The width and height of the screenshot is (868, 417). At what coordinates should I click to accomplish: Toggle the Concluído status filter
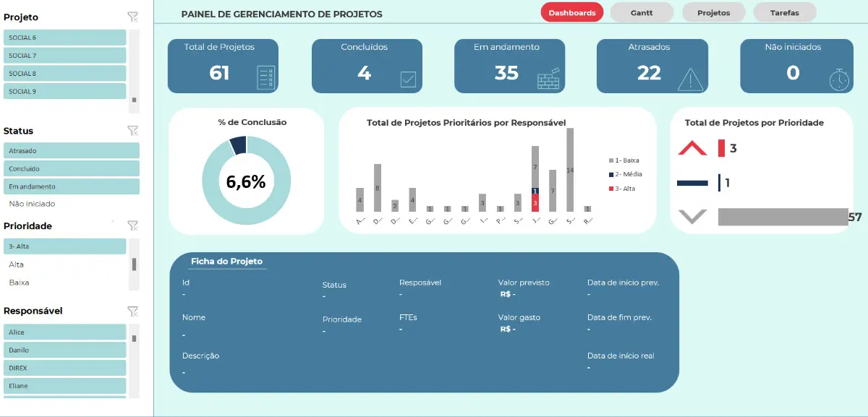click(x=72, y=168)
